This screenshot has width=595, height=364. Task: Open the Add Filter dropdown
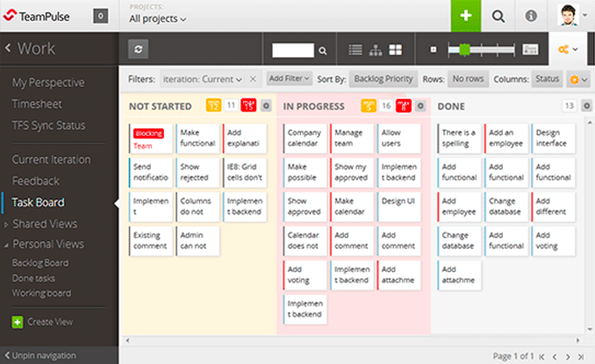point(290,79)
